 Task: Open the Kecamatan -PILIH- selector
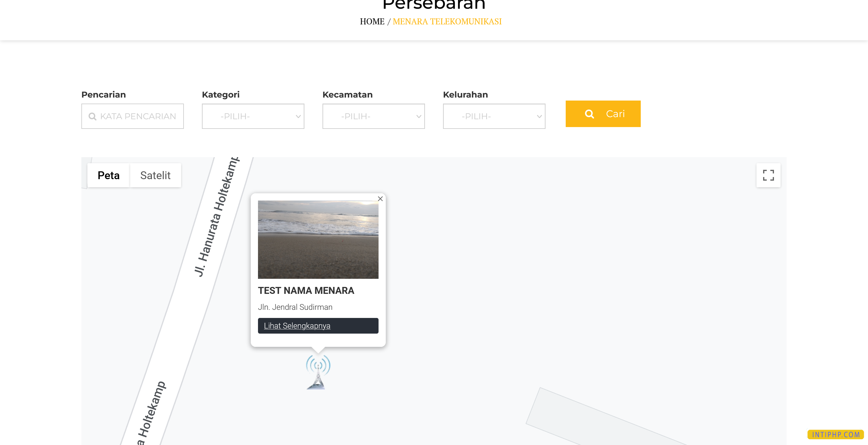click(373, 116)
